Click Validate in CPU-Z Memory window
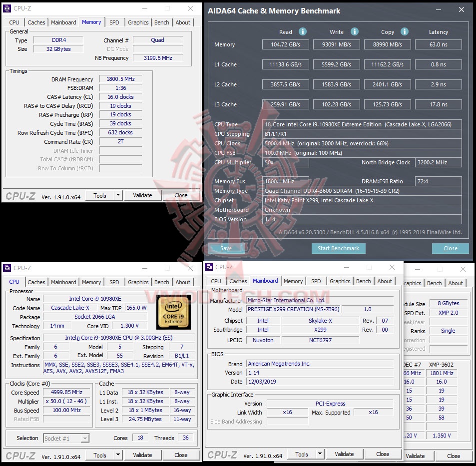476x466 pixels. (x=142, y=195)
